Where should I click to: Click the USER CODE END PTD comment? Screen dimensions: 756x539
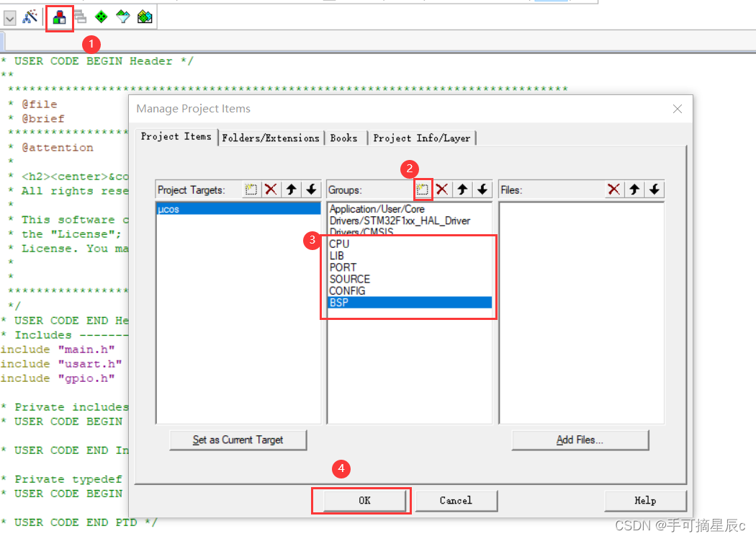(x=79, y=522)
